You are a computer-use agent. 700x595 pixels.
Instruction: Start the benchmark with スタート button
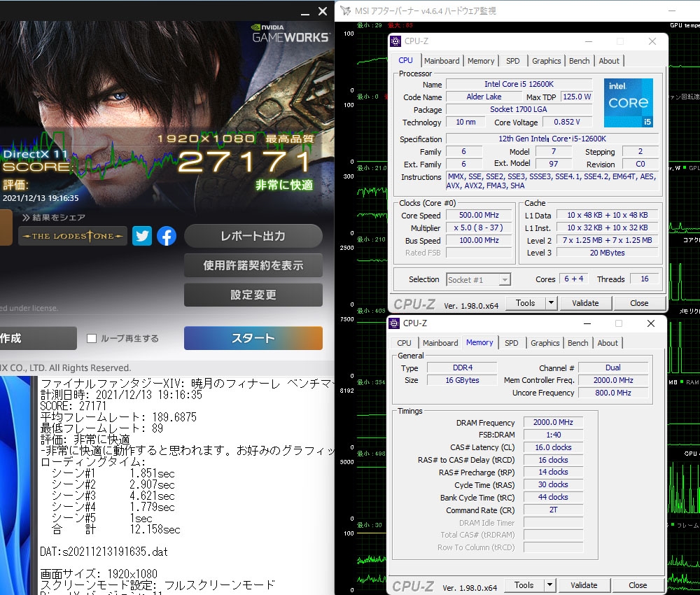pyautogui.click(x=253, y=338)
